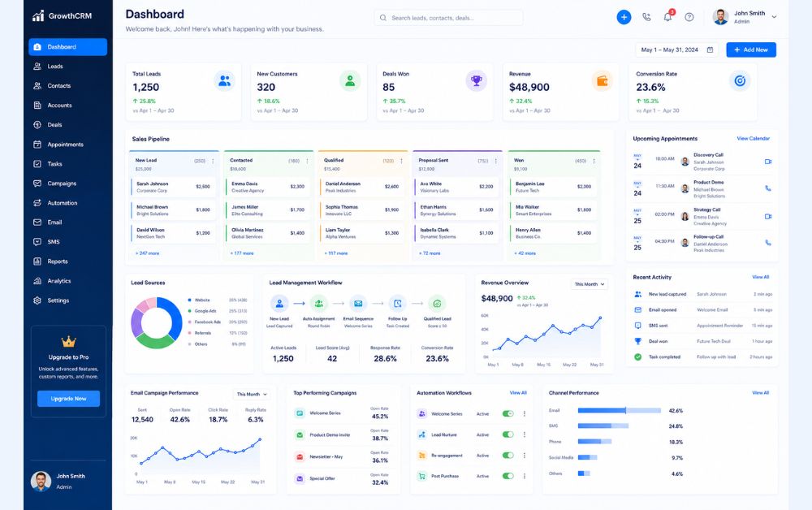Open Campaigns in the sidebar

[68, 184]
